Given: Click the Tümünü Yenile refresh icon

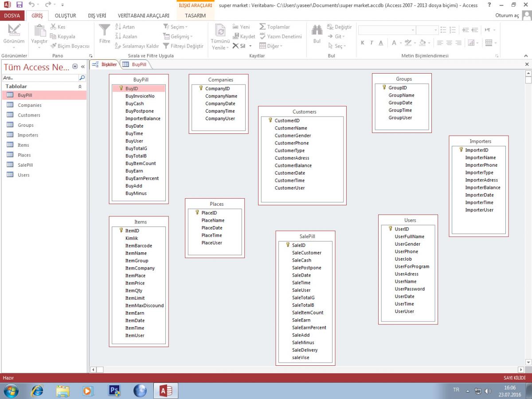Looking at the screenshot, I should pyautogui.click(x=220, y=31).
